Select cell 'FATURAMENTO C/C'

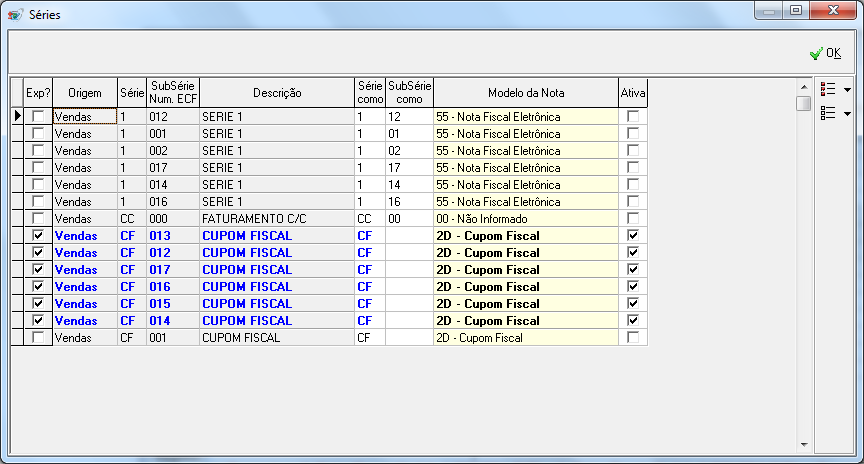pyautogui.click(x=277, y=218)
